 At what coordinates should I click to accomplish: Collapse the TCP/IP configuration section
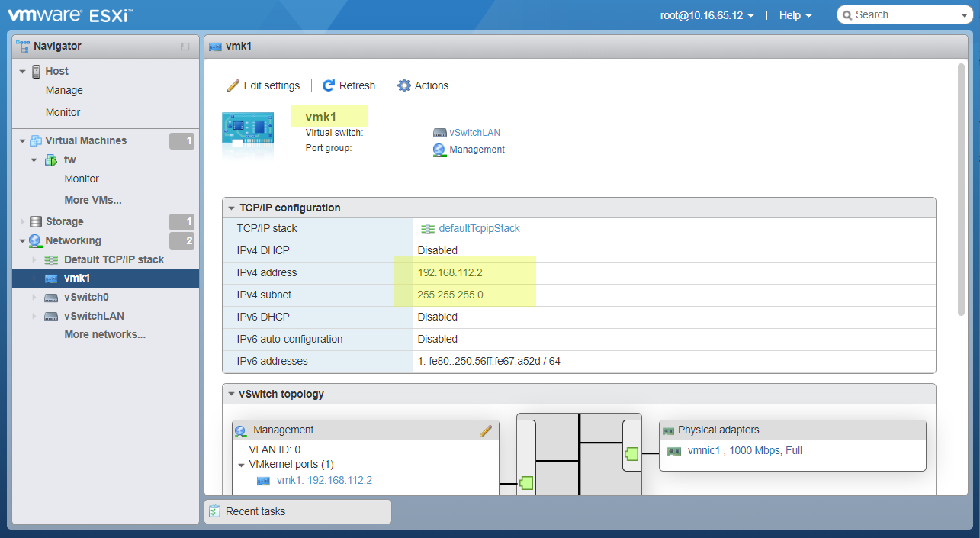231,208
